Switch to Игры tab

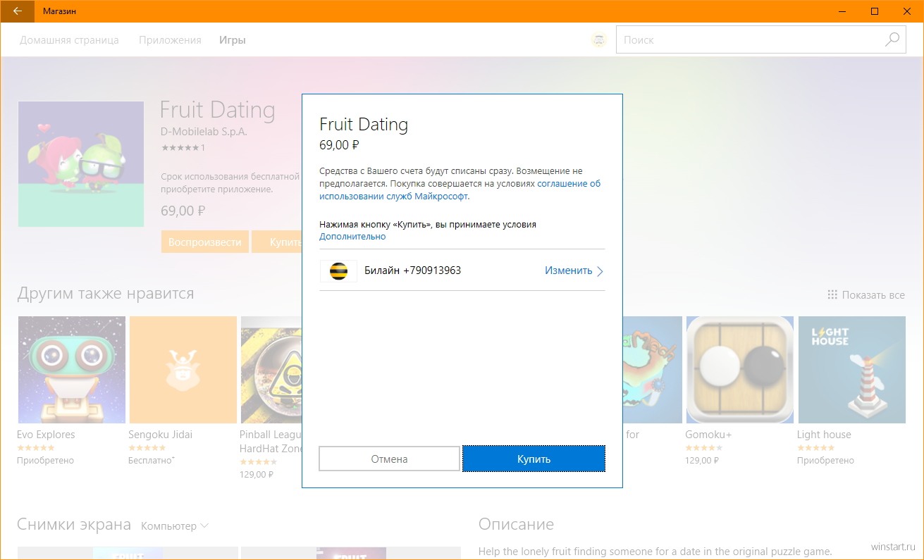[233, 40]
